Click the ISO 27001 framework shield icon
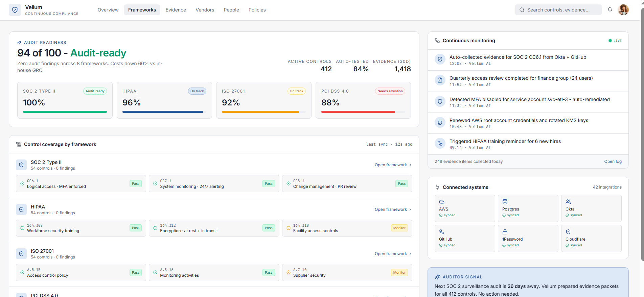Viewport: 644px width, 297px height. [x=21, y=254]
